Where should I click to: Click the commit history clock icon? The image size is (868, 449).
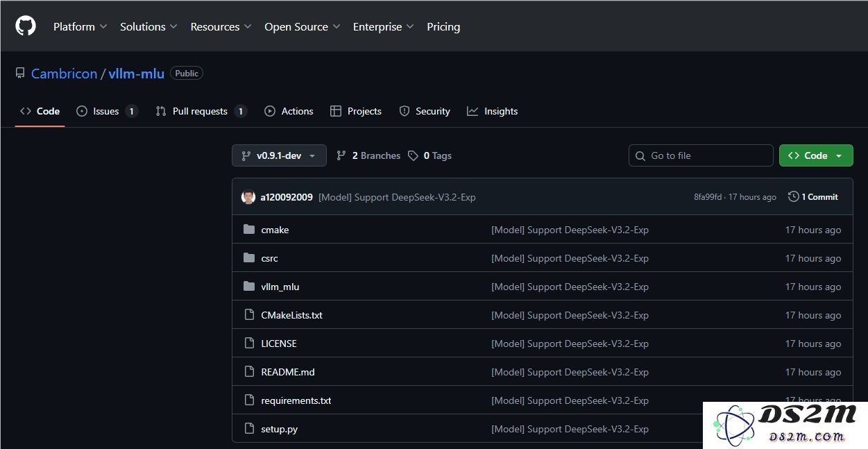pos(793,196)
